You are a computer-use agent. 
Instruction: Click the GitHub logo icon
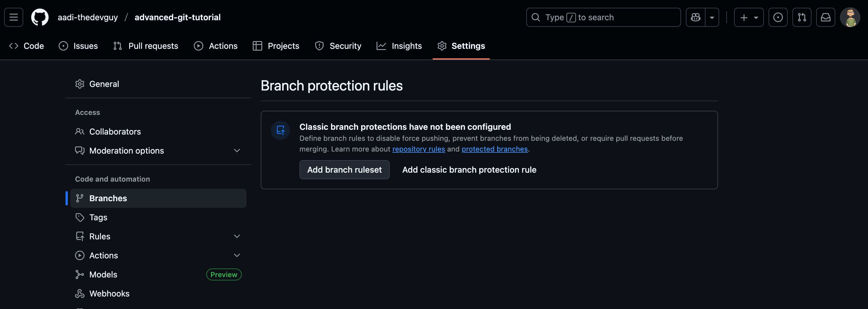pyautogui.click(x=40, y=17)
